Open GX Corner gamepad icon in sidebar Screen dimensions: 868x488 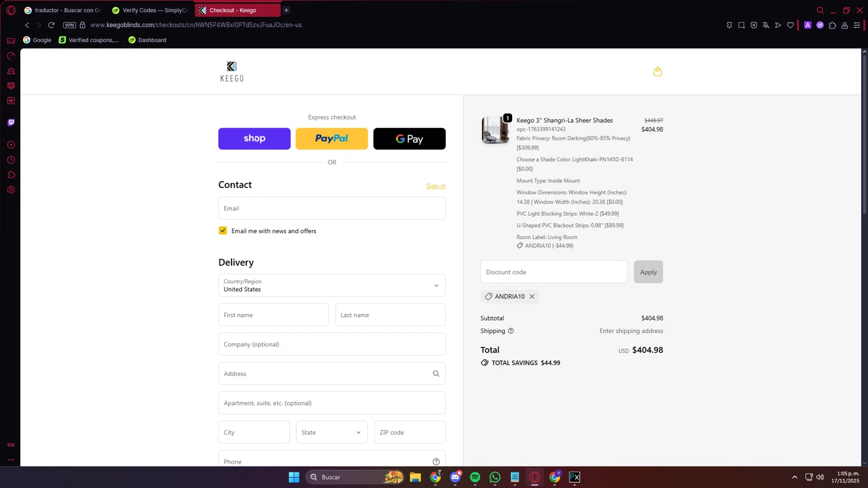click(11, 41)
